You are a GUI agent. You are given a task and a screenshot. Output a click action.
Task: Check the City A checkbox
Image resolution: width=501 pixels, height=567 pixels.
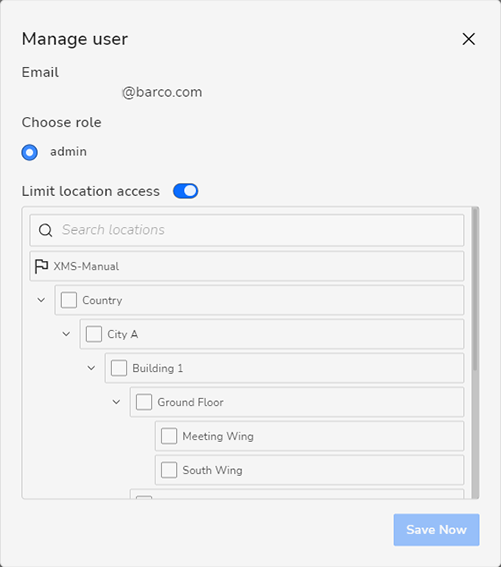point(94,334)
